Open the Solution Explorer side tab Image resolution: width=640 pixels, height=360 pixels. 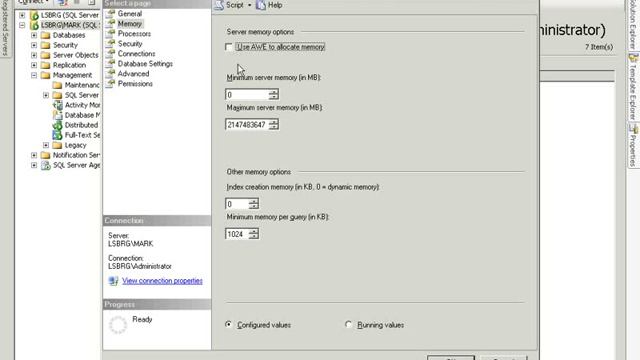click(x=633, y=24)
